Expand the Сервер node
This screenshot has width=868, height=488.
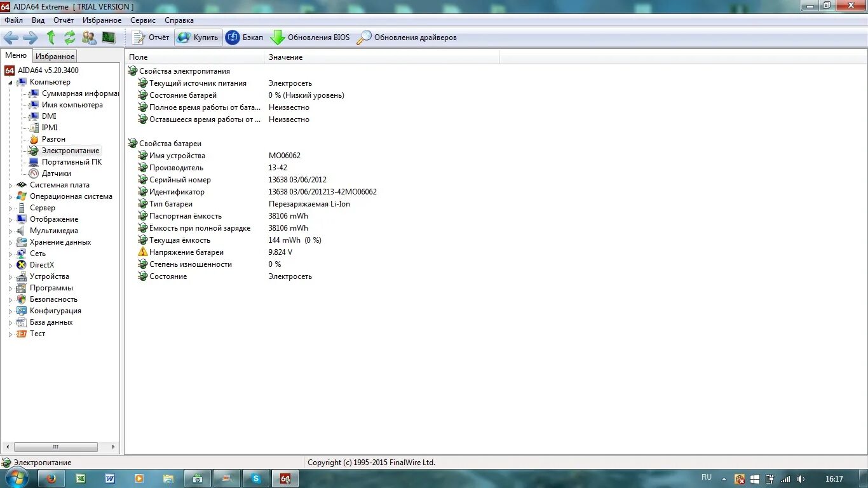10,208
